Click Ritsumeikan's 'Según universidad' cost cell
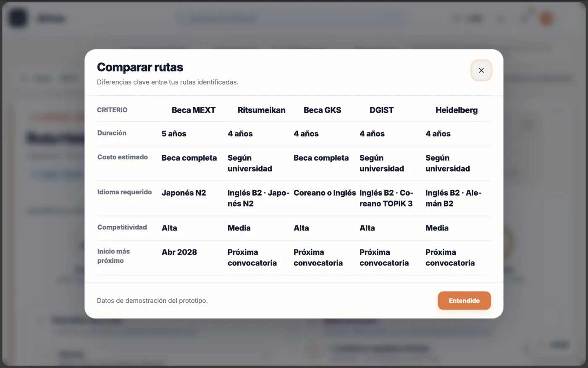 click(x=250, y=163)
